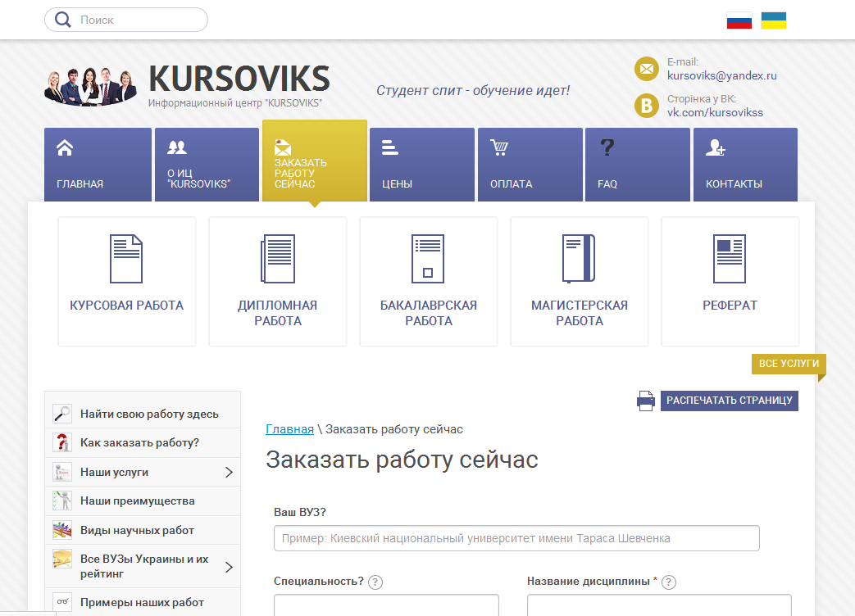The image size is (855, 616).
Task: Open РЕФЕРАТ service link
Action: tap(730, 305)
